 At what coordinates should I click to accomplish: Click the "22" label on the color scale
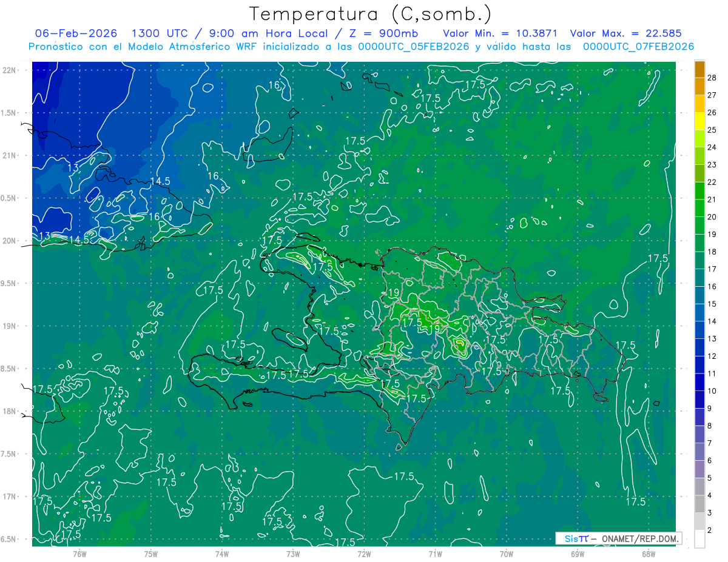(712, 182)
